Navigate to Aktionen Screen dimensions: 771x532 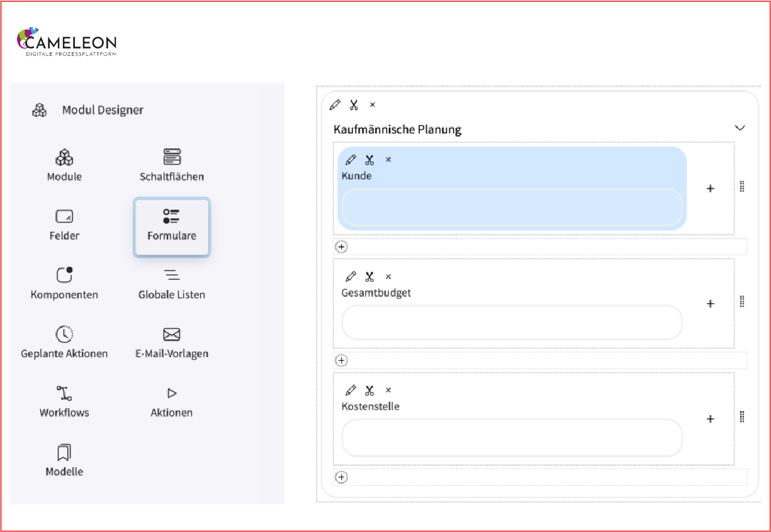(x=171, y=401)
